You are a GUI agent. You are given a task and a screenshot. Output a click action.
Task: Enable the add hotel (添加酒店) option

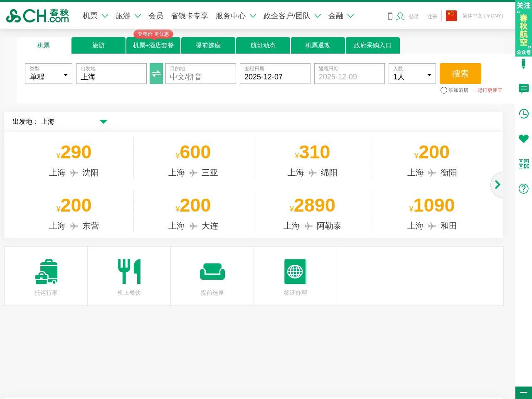444,90
